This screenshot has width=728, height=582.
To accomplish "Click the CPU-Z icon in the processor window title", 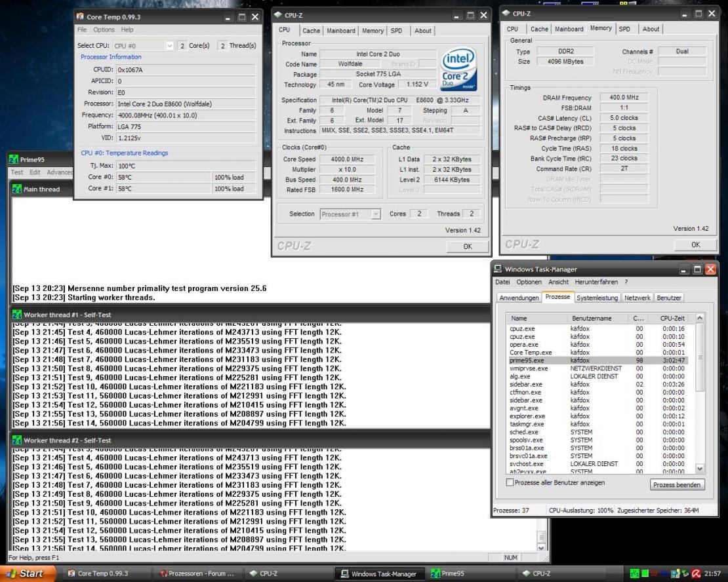I will 277,15.
